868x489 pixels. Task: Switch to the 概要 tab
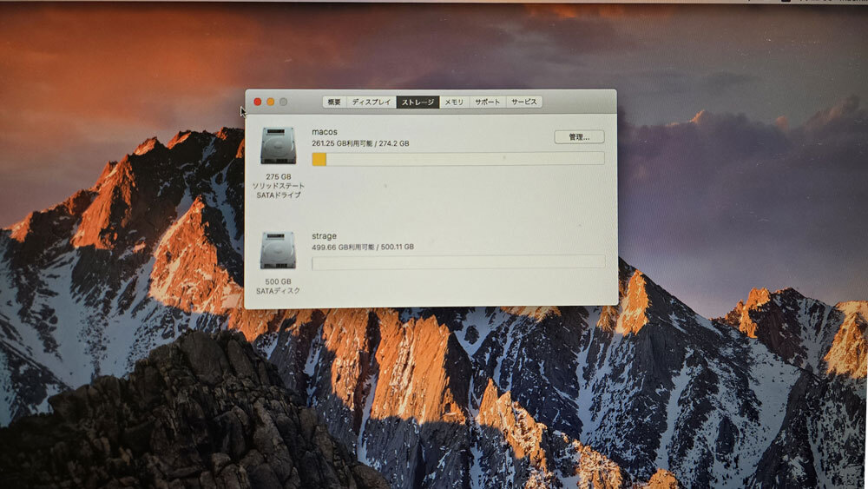click(334, 102)
